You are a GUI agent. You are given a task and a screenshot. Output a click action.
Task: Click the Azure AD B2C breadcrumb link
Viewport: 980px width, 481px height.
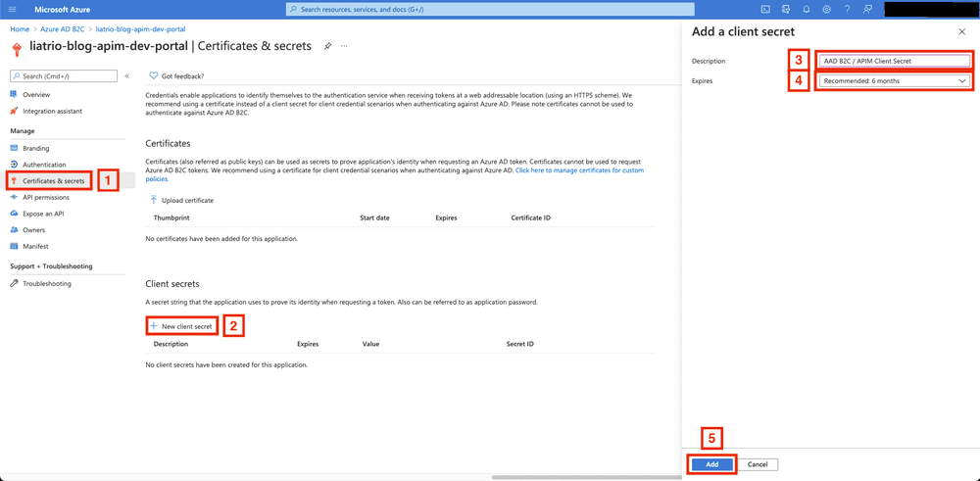[64, 28]
